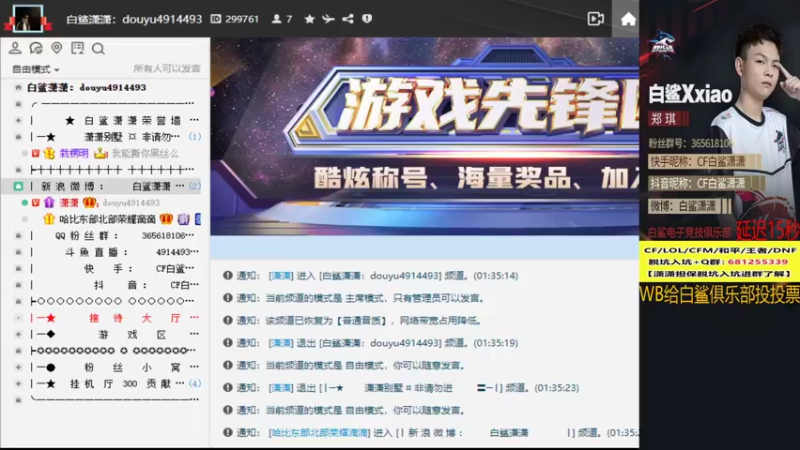800x450 pixels.
Task: Click the channel title in top bar
Action: point(134,19)
